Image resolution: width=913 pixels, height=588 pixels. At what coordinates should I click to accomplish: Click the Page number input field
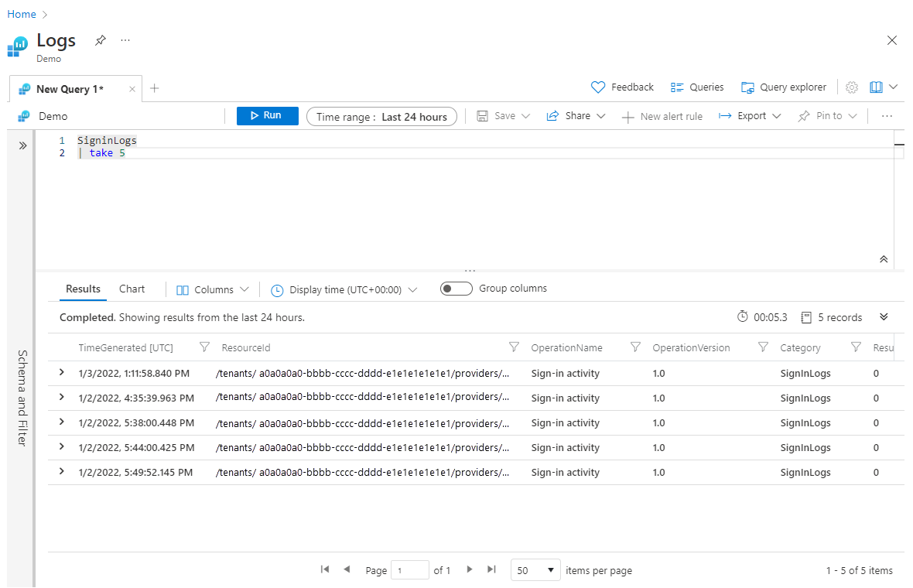[x=410, y=570]
